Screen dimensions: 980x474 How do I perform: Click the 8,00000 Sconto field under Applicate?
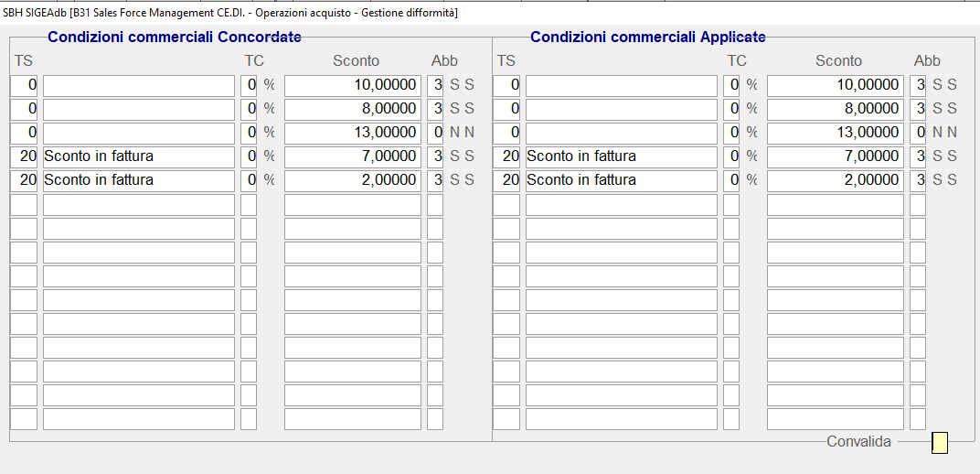[x=836, y=109]
